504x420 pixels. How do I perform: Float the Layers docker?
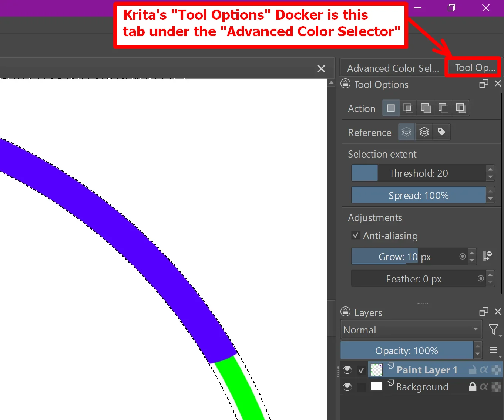point(484,312)
